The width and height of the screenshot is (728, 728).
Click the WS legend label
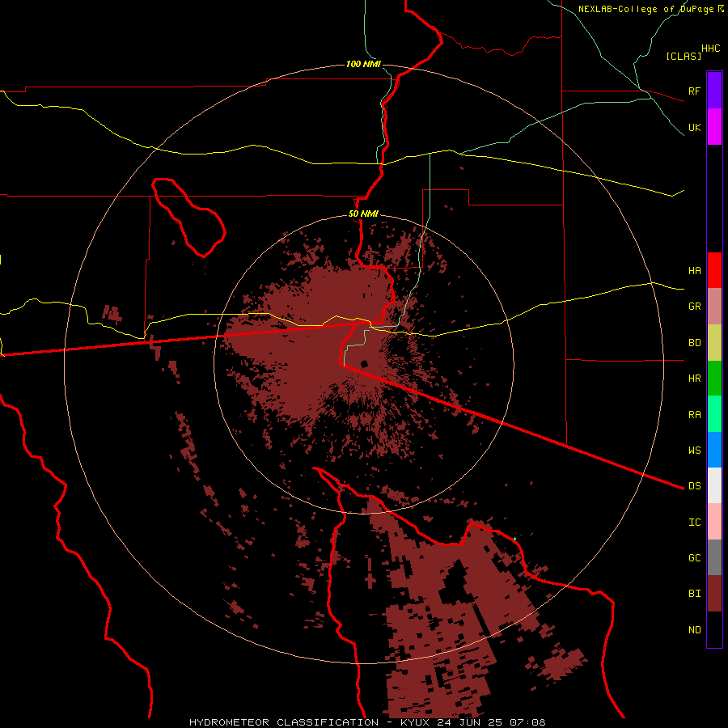(x=694, y=450)
